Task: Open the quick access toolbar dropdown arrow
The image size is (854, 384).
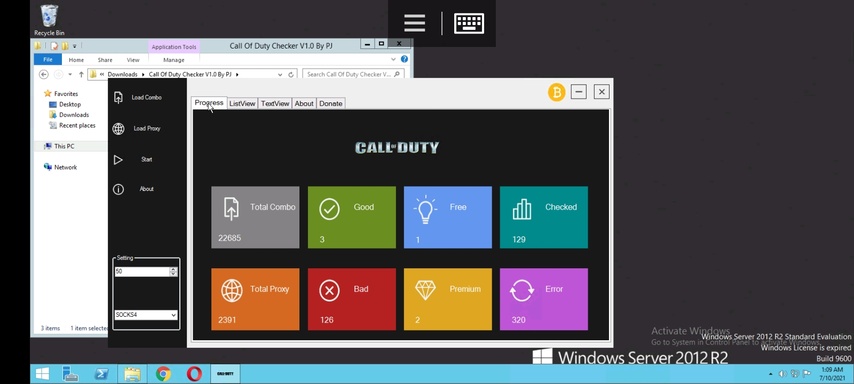Action: pos(75,46)
